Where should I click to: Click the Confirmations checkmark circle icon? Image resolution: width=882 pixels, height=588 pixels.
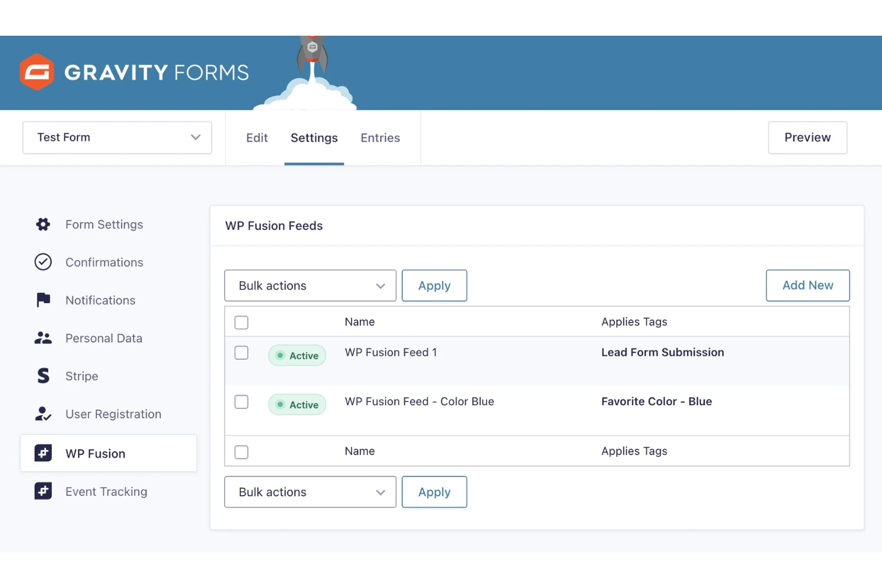click(43, 262)
